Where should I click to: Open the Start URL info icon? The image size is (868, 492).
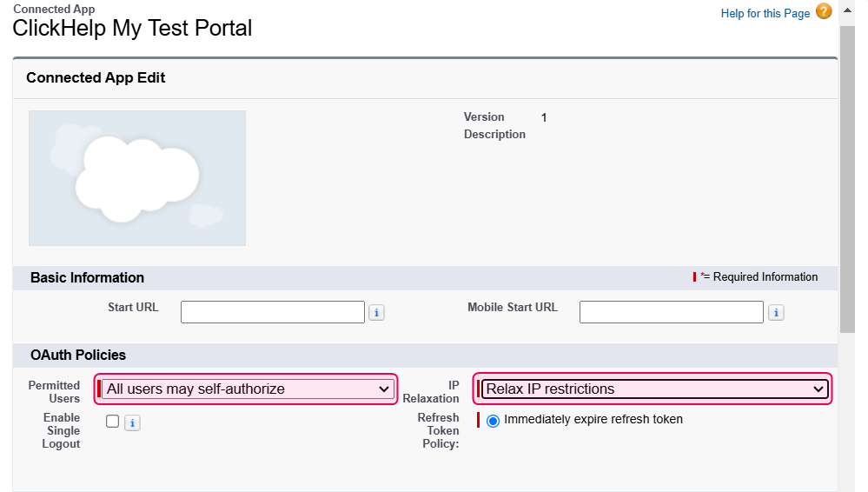[376, 312]
